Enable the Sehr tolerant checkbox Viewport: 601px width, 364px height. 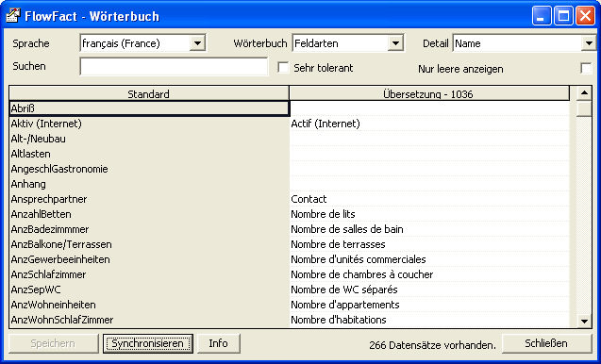coord(283,68)
